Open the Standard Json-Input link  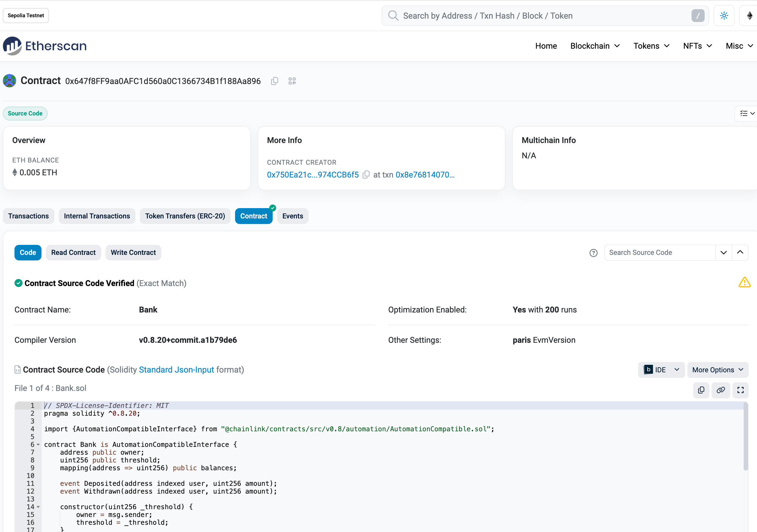point(176,370)
